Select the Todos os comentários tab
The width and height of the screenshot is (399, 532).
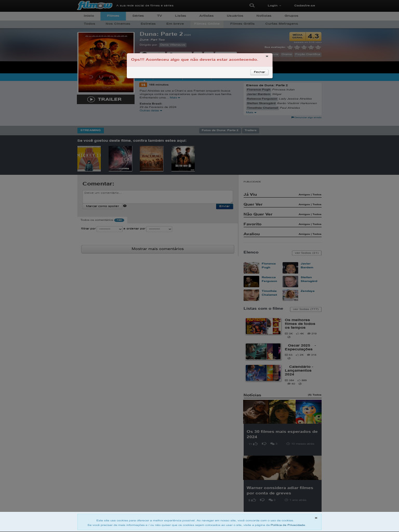click(102, 220)
